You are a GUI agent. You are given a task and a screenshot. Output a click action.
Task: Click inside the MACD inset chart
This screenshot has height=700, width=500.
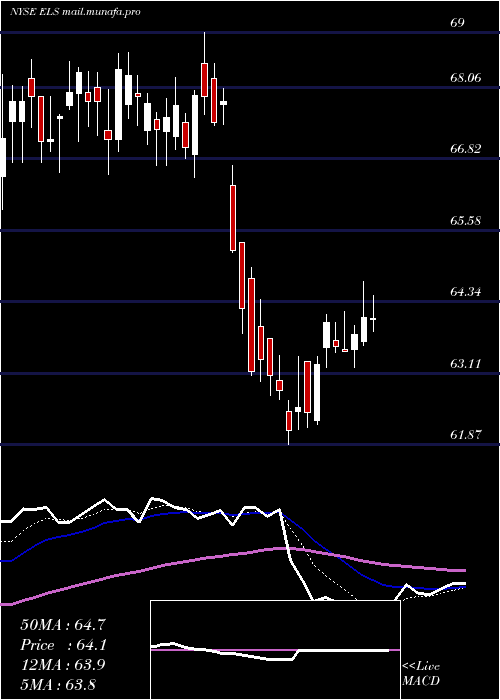click(x=275, y=650)
